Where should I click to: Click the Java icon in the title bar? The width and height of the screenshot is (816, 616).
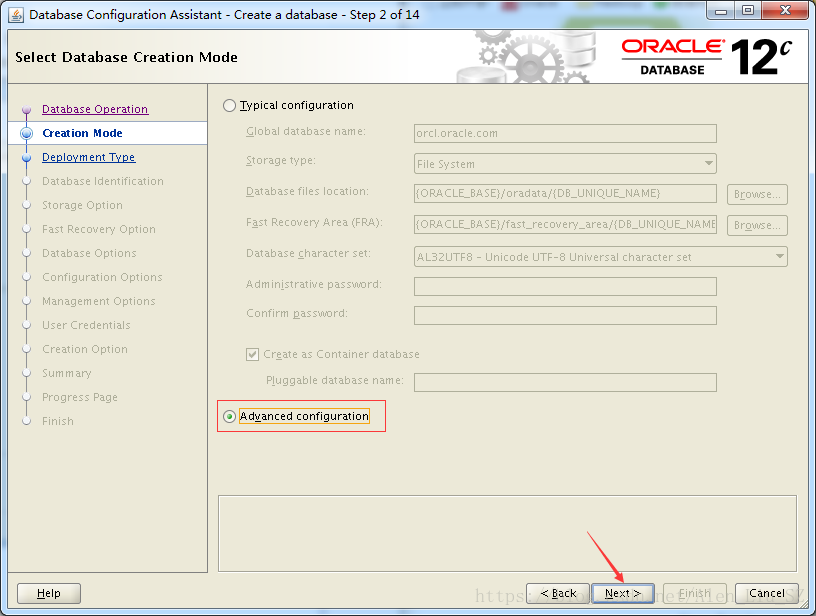point(16,15)
